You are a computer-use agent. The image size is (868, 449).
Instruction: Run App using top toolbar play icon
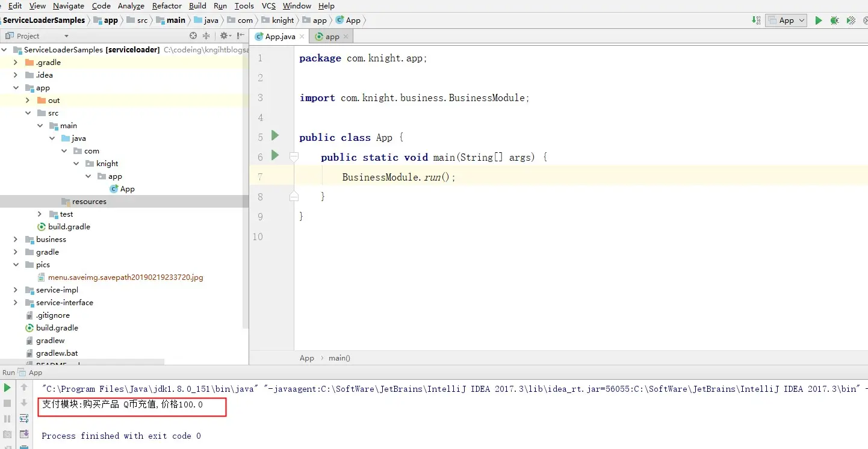coord(818,20)
